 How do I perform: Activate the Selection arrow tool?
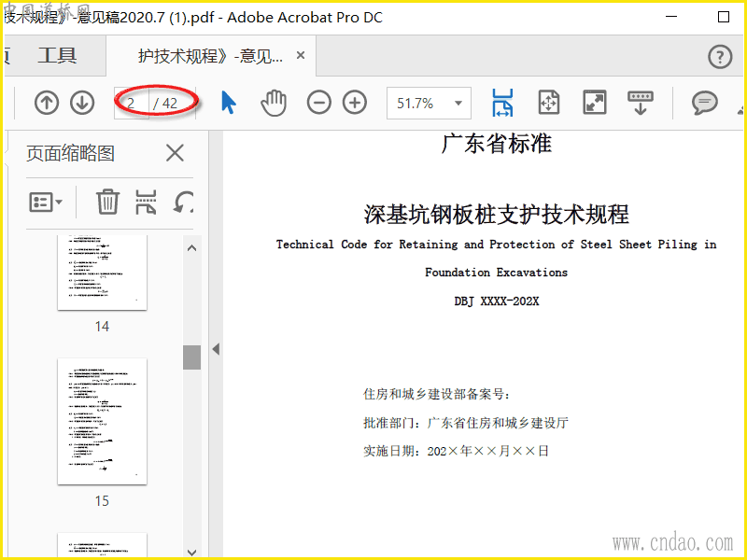coord(229,103)
